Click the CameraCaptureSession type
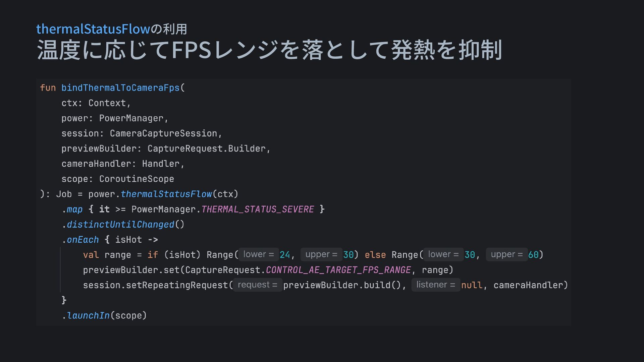Screen dimensions: 644x362 point(163,133)
